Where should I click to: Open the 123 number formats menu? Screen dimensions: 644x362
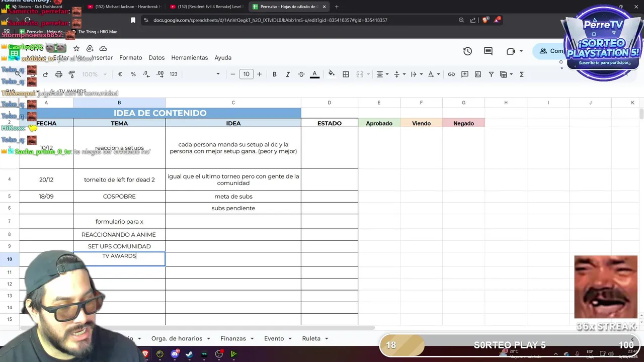coord(174,74)
